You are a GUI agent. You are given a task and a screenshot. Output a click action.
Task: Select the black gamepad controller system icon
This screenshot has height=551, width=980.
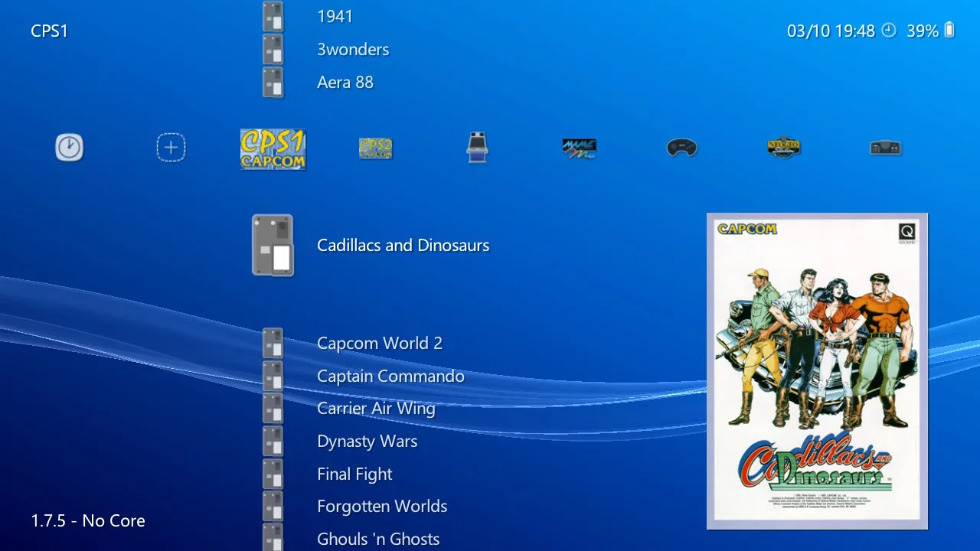pos(681,148)
